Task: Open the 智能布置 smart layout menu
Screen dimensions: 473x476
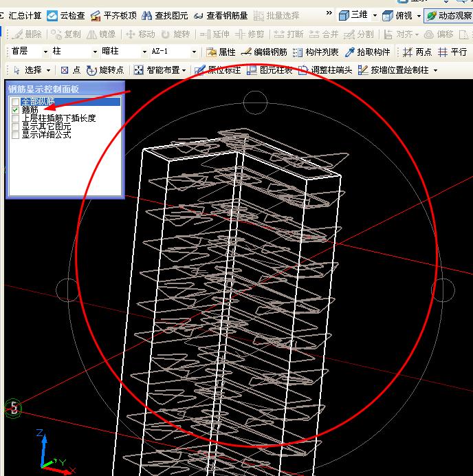Action: click(159, 70)
